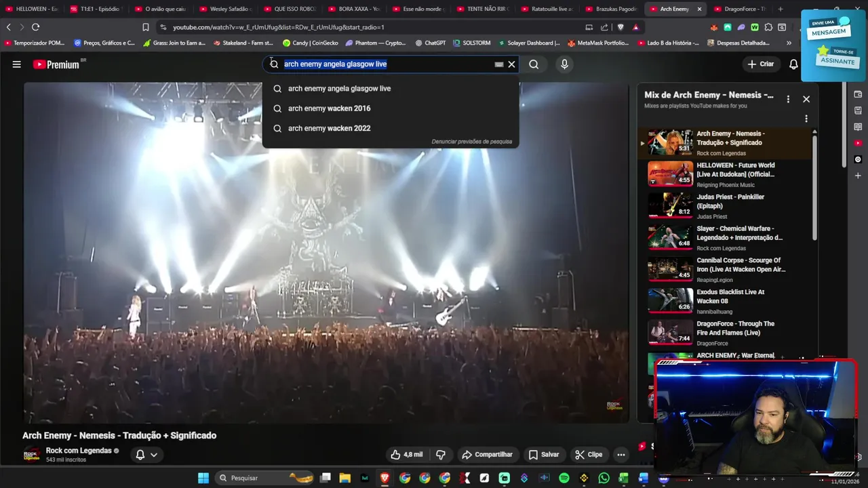868x488 pixels.
Task: Open a new browser tab
Action: coord(781,9)
